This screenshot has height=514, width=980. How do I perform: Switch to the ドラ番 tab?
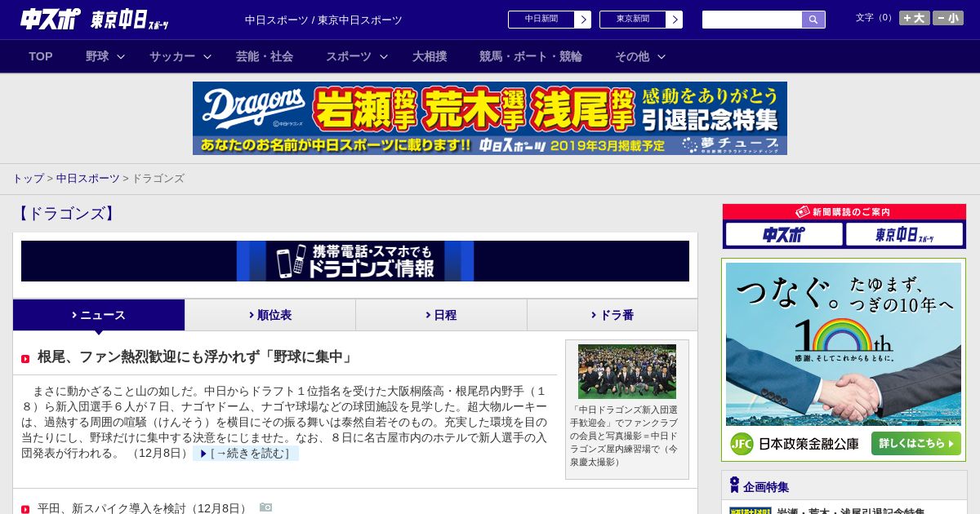coord(612,315)
